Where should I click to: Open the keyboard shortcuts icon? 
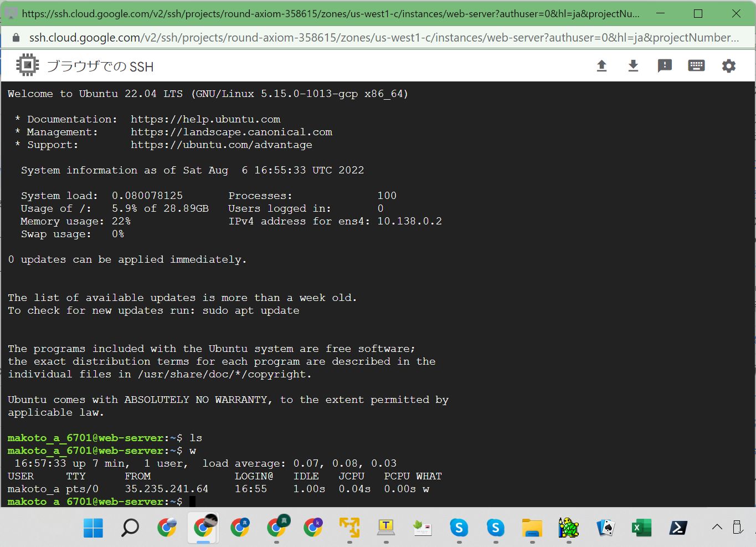[x=696, y=66]
